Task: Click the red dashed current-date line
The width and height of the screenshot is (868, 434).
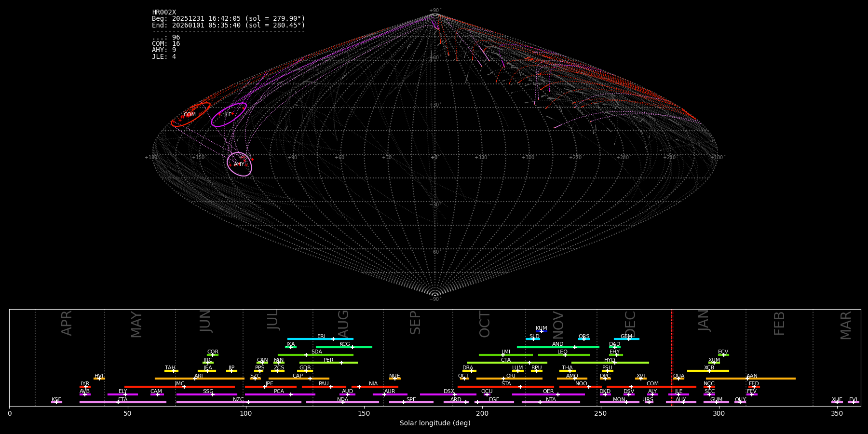Action: point(672,357)
